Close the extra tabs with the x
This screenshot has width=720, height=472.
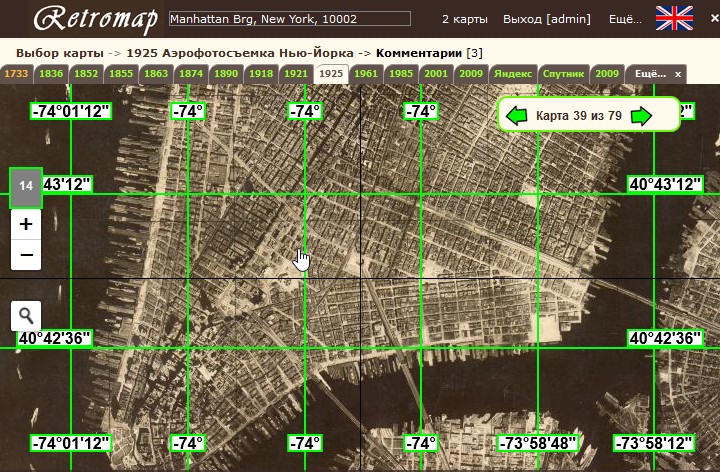coord(677,74)
